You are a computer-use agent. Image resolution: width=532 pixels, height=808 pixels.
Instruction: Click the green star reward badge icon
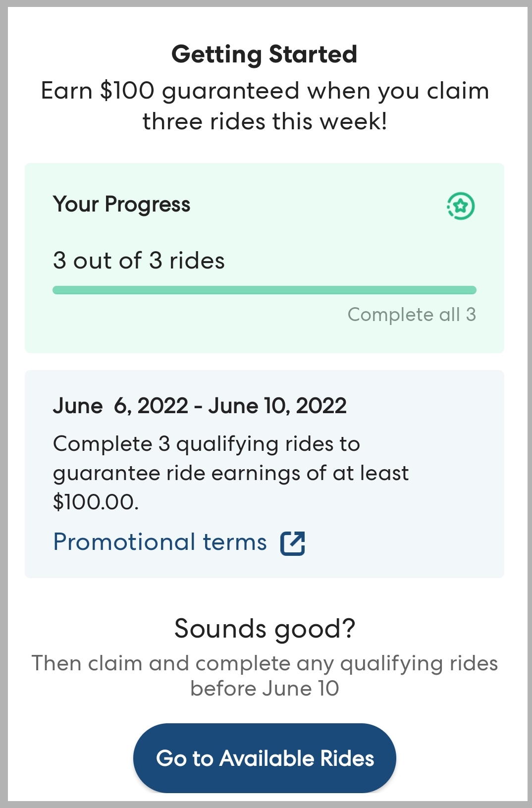click(x=461, y=206)
